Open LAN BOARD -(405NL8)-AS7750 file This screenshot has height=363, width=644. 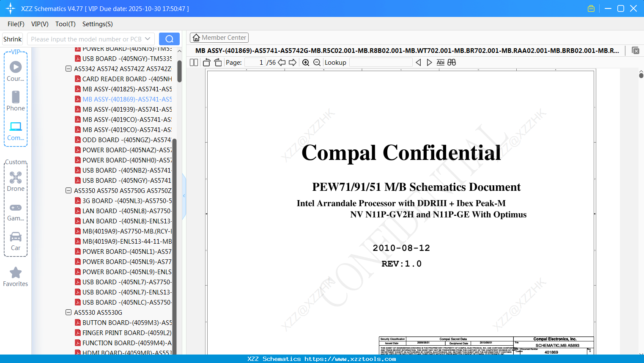[123, 211]
